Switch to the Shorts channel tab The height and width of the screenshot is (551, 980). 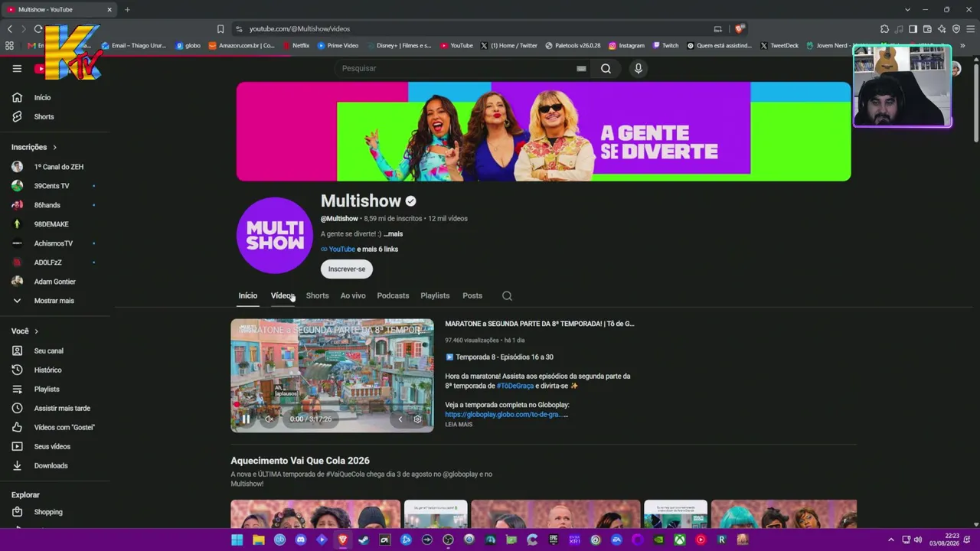coord(317,295)
